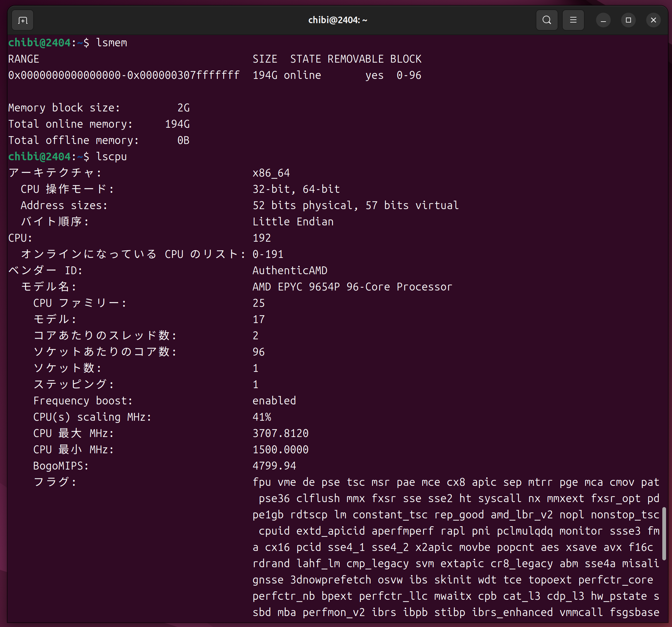Click the first prompt chibi@2404
The image size is (672, 627).
(39, 43)
